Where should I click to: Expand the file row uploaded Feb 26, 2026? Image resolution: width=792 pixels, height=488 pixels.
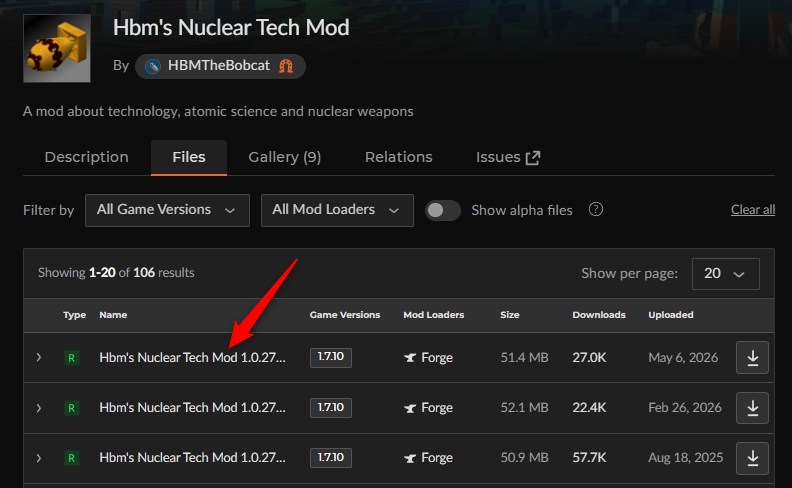[39, 408]
